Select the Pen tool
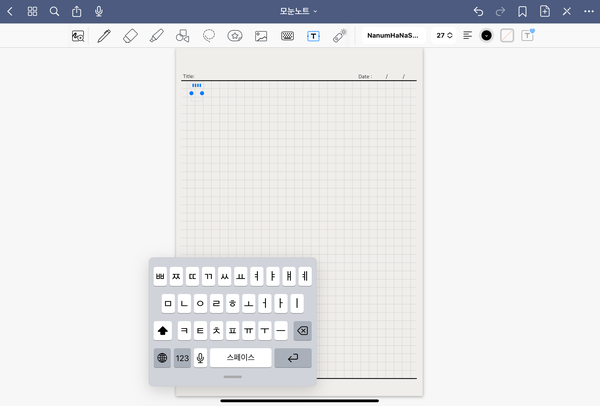Screen dimensions: 600x406 pyautogui.click(x=104, y=35)
